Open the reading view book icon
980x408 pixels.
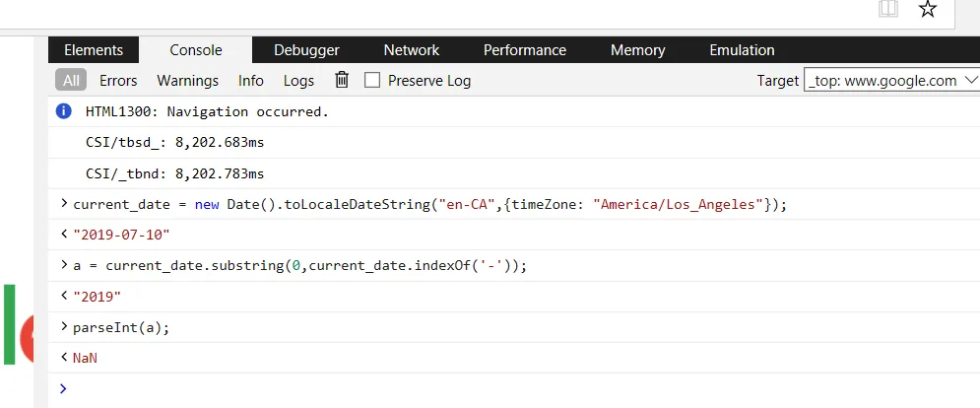(887, 10)
